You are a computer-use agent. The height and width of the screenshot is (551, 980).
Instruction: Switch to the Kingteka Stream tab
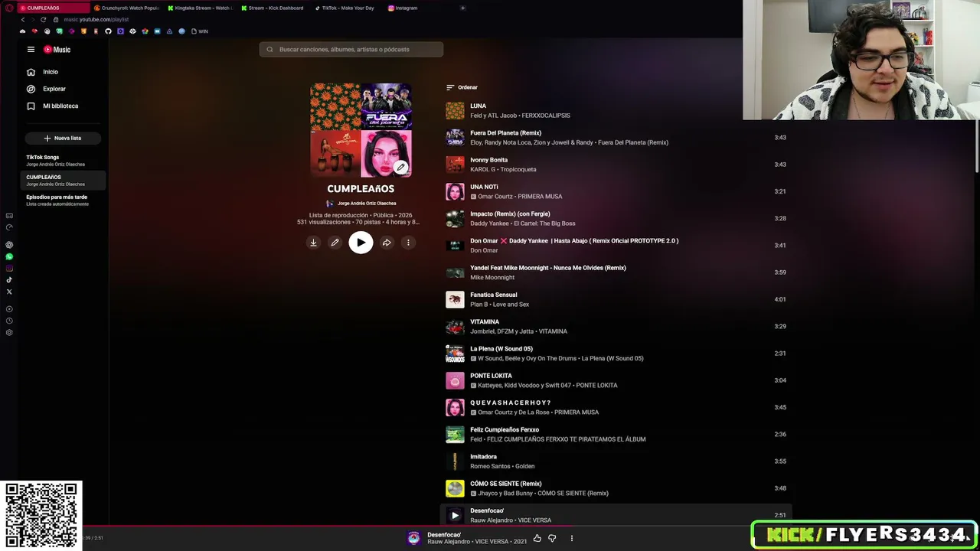click(200, 8)
